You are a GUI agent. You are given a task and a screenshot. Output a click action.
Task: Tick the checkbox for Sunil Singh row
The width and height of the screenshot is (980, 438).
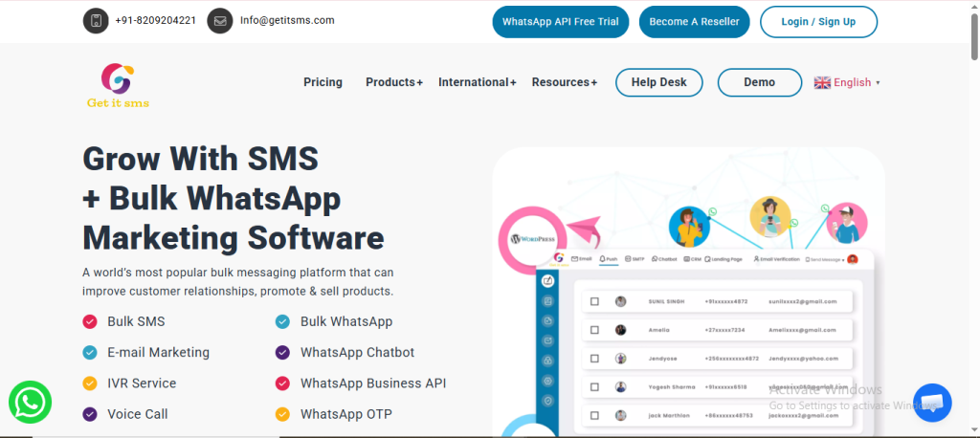tap(594, 301)
